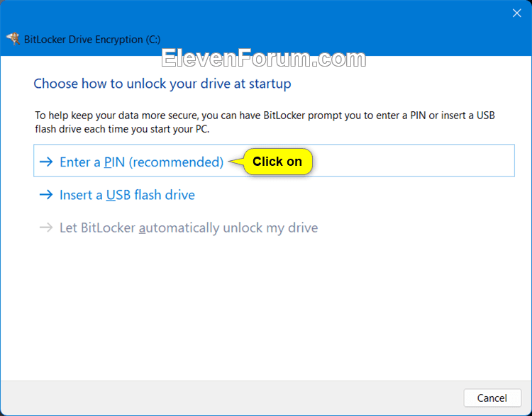Click the paragraph starting 'To help keep your data'
Viewport: 532px width, 416px height.
pos(265,122)
